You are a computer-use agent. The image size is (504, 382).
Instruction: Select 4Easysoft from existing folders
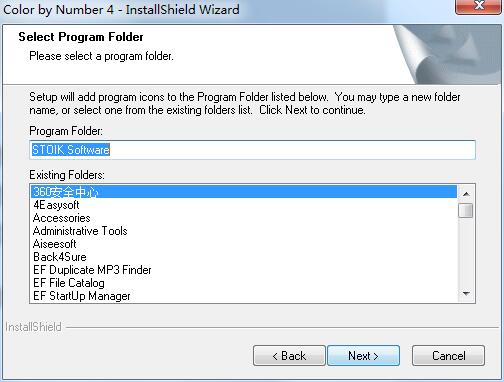click(244, 205)
